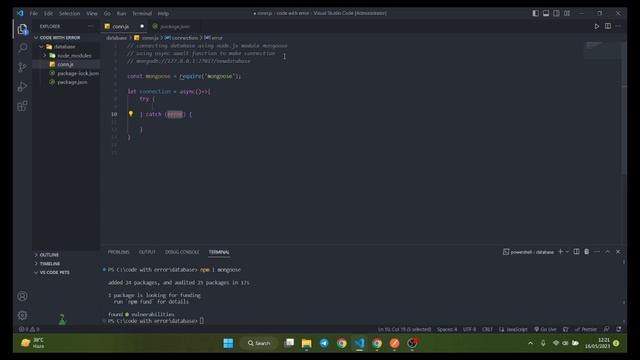The image size is (640, 360).
Task: Switch to the OUTPUT panel tab
Action: click(x=147, y=252)
